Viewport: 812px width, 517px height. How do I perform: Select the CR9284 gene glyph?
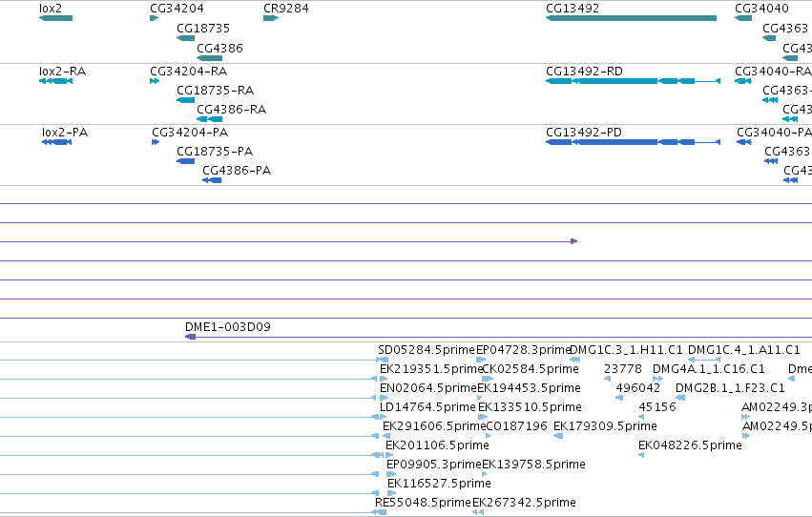(x=271, y=18)
